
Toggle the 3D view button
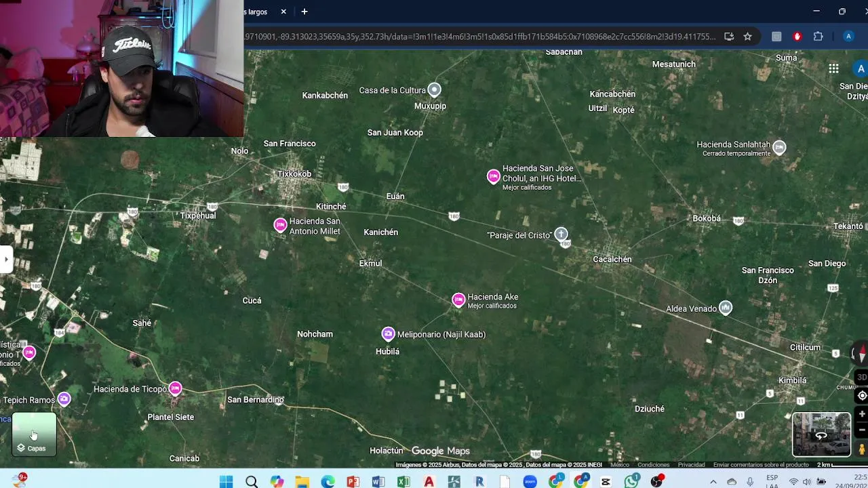[862, 378]
